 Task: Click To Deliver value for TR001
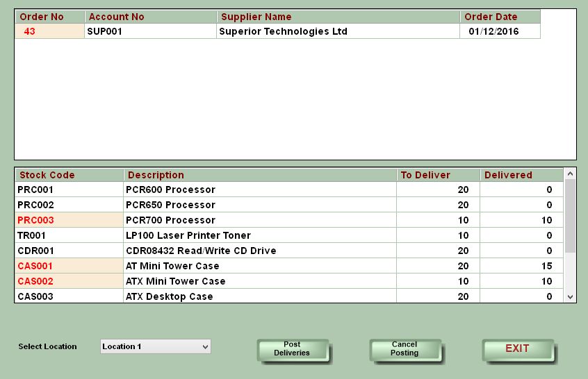(x=439, y=235)
